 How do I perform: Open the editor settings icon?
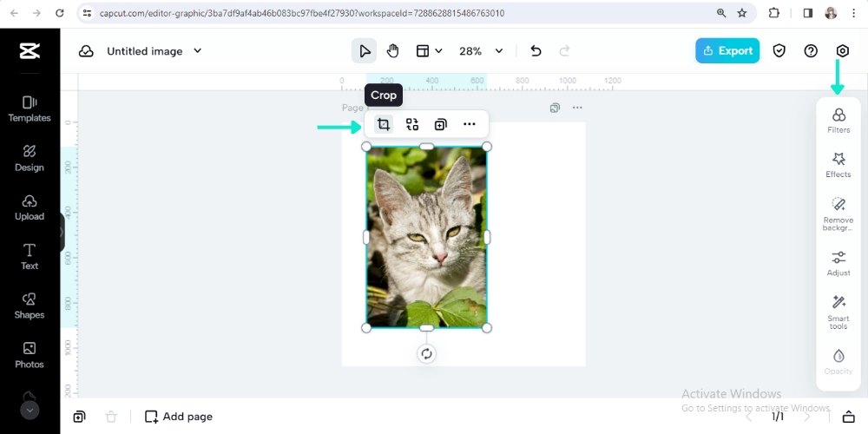coord(842,51)
